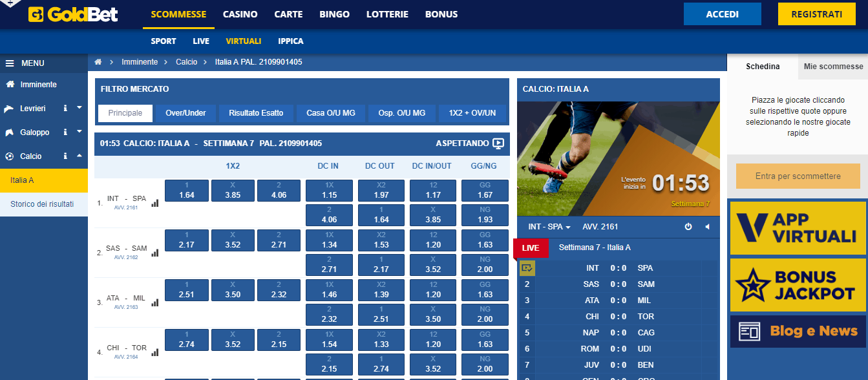Click the Levrieri greyhound icon
Screen dimensions: 868x380
[10, 109]
